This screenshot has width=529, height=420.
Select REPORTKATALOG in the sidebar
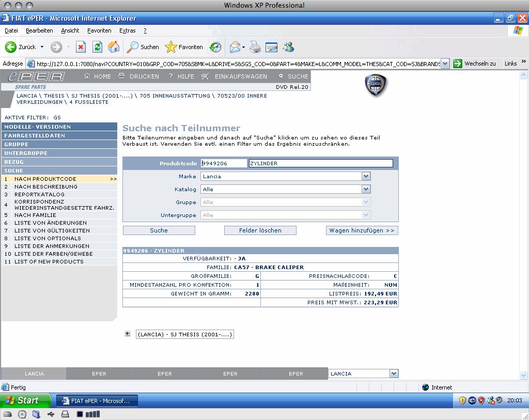point(59,195)
